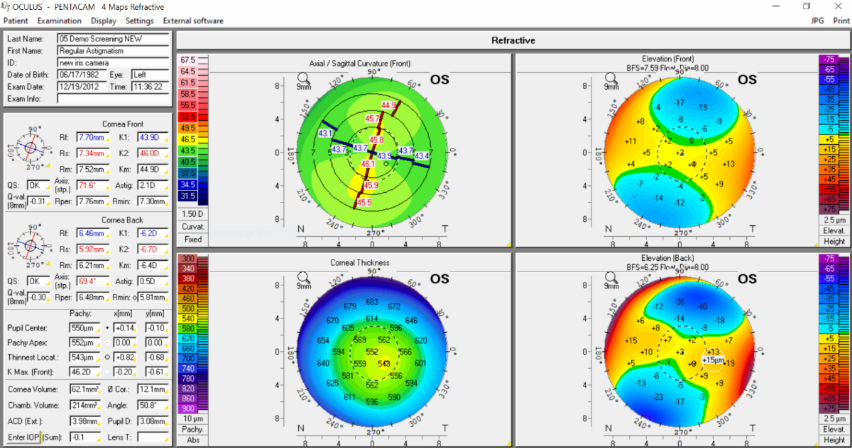
Task: Click Angle value 50.8°
Action: [x=153, y=405]
